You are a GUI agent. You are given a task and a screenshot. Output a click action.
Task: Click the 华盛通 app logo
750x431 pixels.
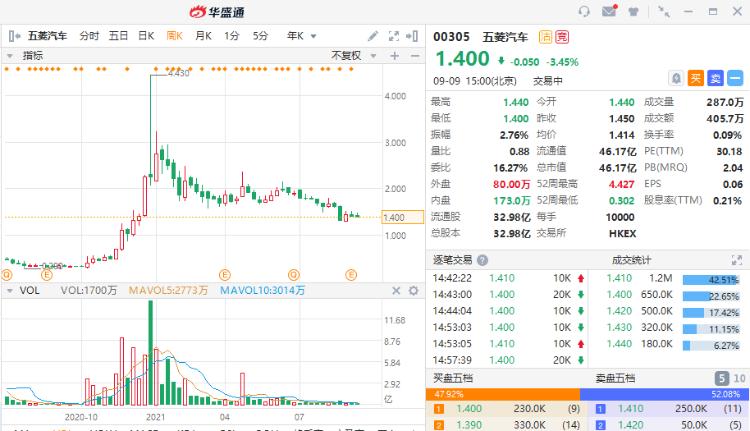pyautogui.click(x=217, y=11)
